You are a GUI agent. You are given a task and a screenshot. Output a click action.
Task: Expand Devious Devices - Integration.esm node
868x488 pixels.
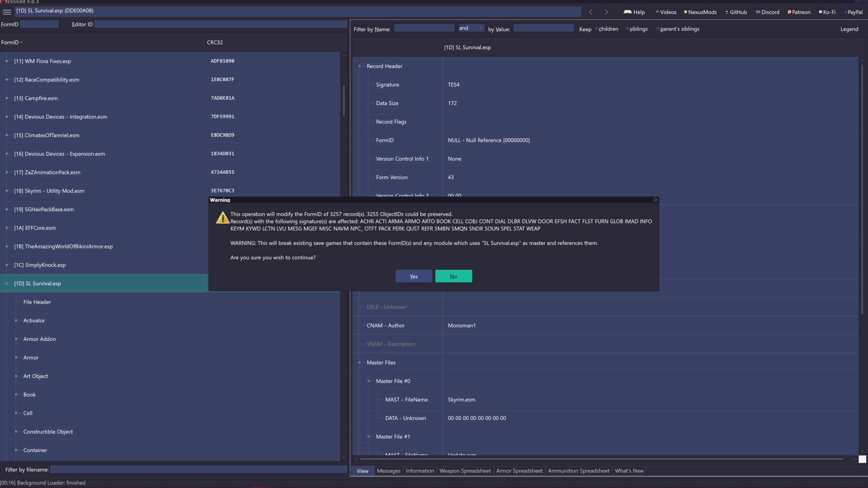7,117
